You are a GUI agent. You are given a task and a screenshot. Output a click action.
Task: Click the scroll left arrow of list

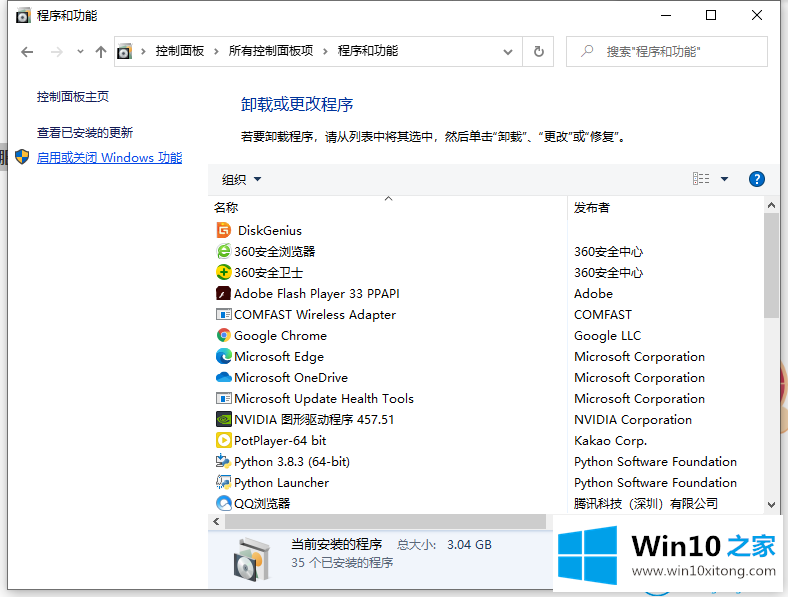[217, 522]
